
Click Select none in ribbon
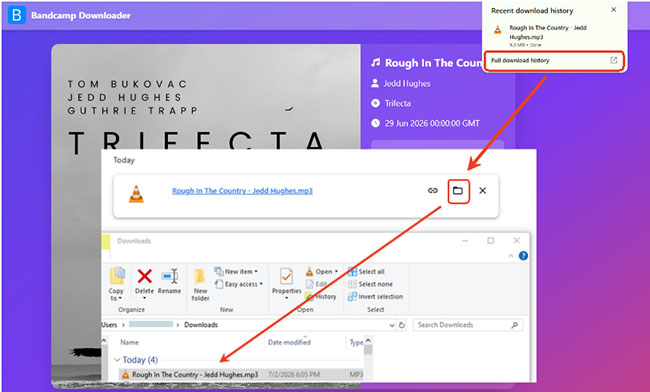tap(370, 284)
